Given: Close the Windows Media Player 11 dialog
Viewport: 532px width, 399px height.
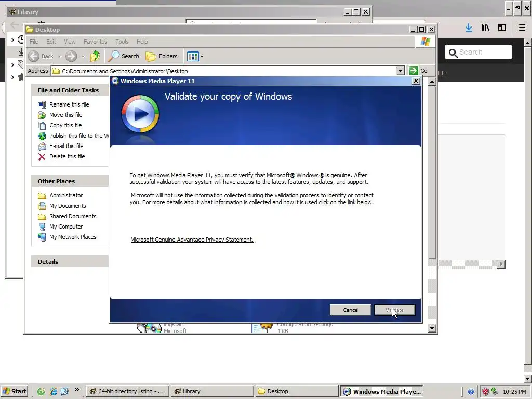Looking at the screenshot, I should pyautogui.click(x=416, y=81).
